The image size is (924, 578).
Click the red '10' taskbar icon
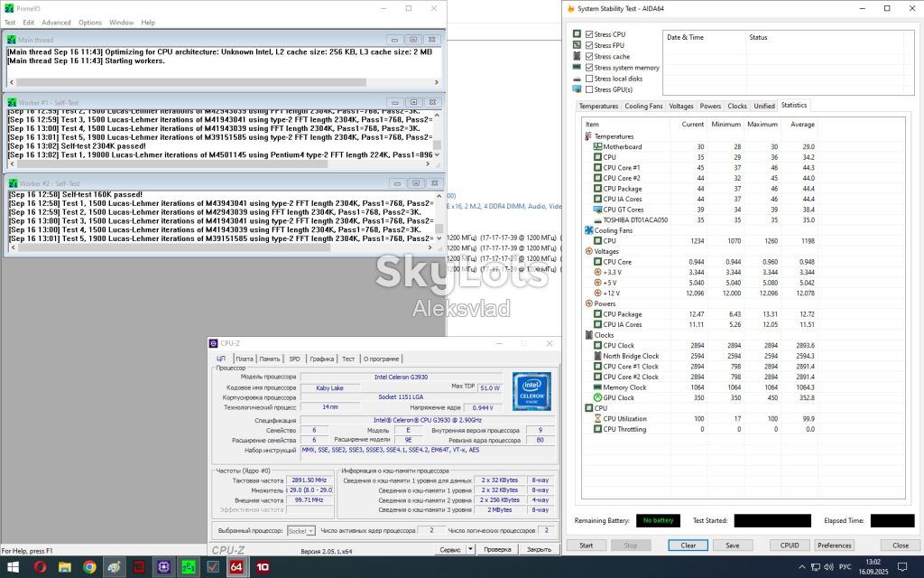point(263,567)
